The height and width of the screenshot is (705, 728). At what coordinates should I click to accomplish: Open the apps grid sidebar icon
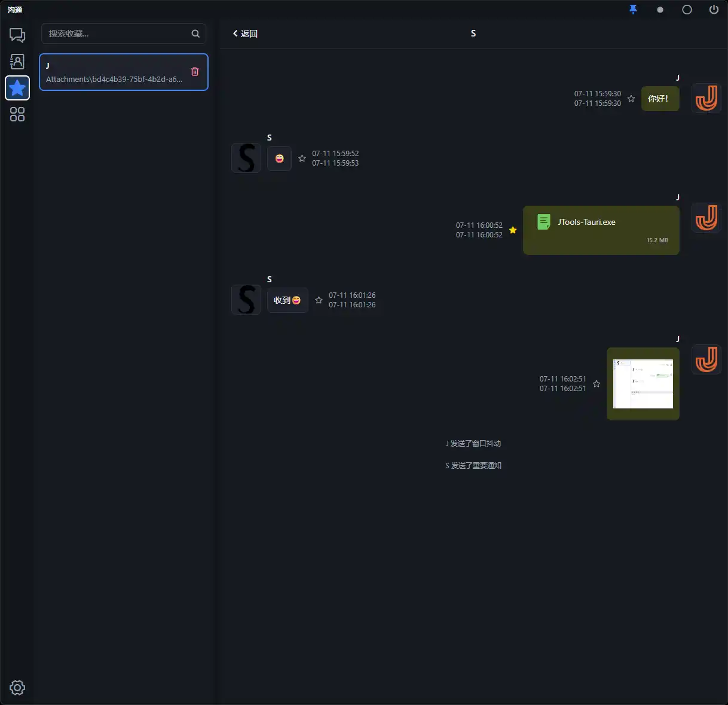coord(17,114)
